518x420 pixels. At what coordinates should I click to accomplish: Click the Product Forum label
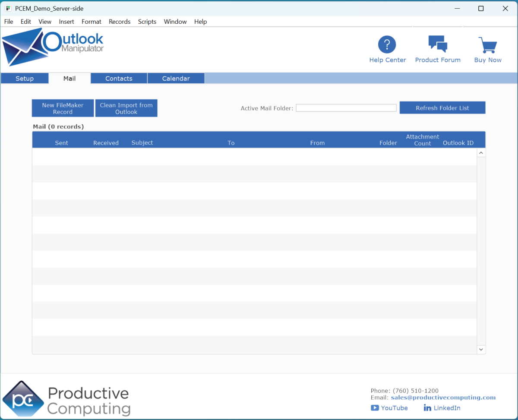pyautogui.click(x=438, y=60)
